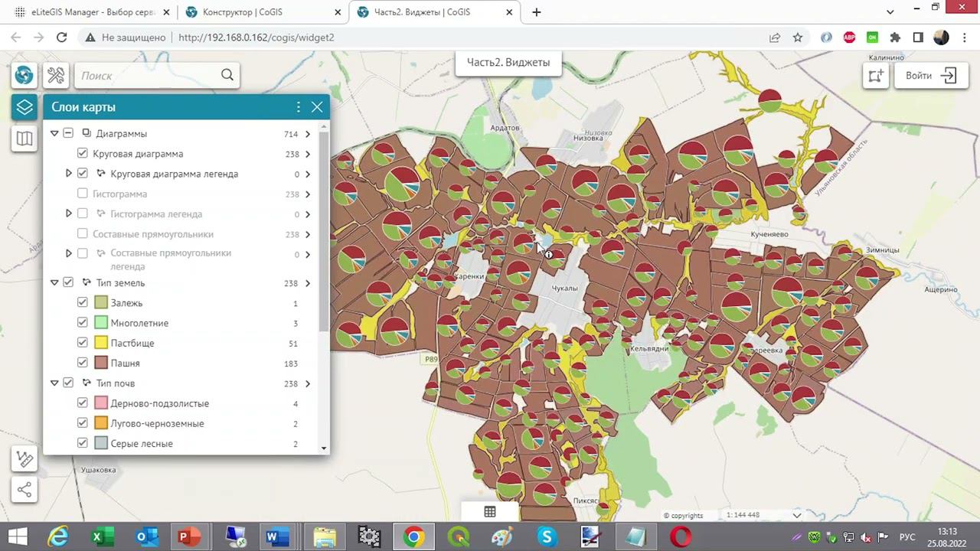Open the basemap book icon
The width and height of the screenshot is (980, 551).
click(24, 139)
